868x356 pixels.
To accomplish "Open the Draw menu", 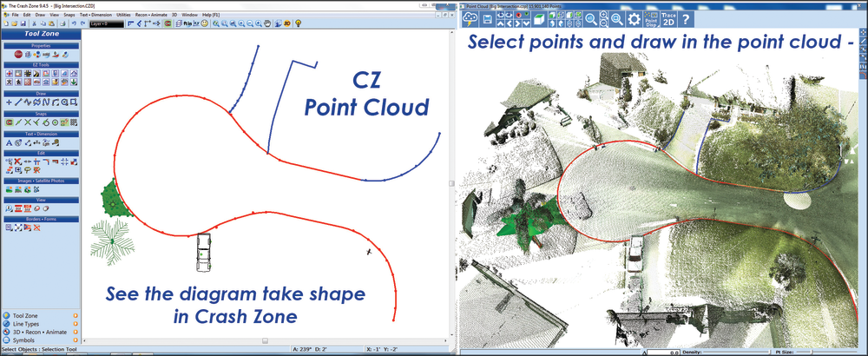I will click(41, 15).
